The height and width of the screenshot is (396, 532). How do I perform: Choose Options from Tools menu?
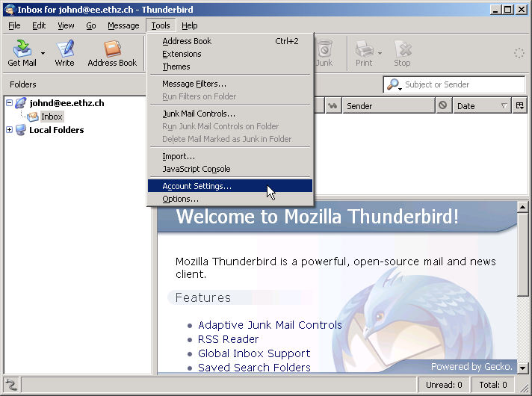pos(230,199)
